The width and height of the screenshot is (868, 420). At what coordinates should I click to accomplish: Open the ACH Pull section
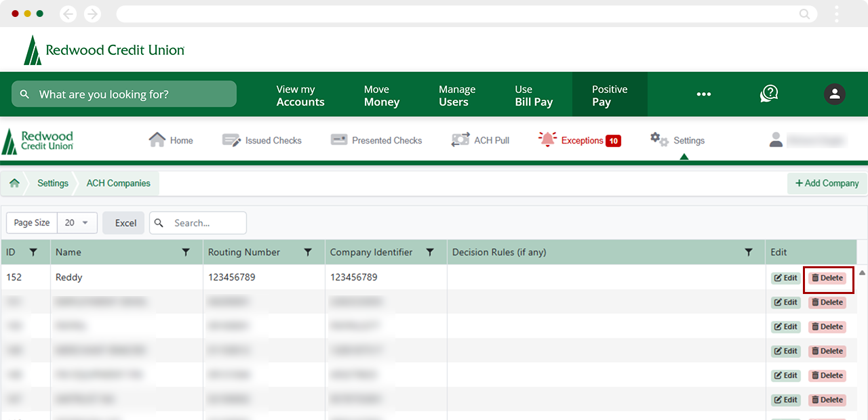[x=492, y=140]
